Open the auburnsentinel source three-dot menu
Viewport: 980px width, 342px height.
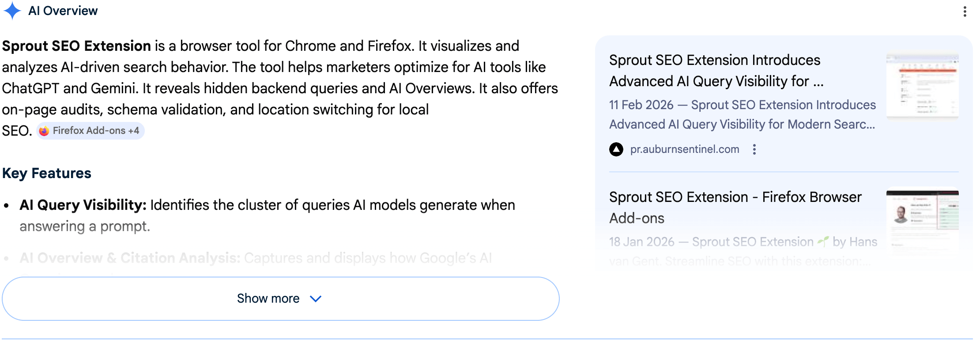point(754,149)
